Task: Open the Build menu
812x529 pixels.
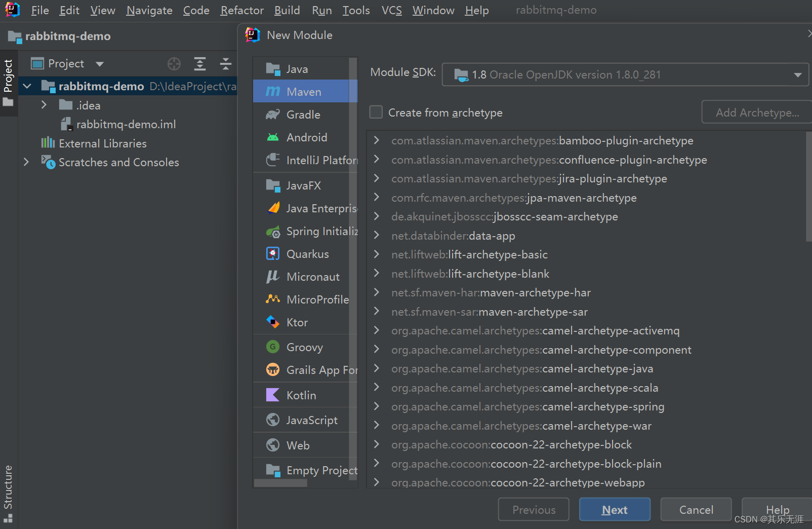Action: (287, 10)
